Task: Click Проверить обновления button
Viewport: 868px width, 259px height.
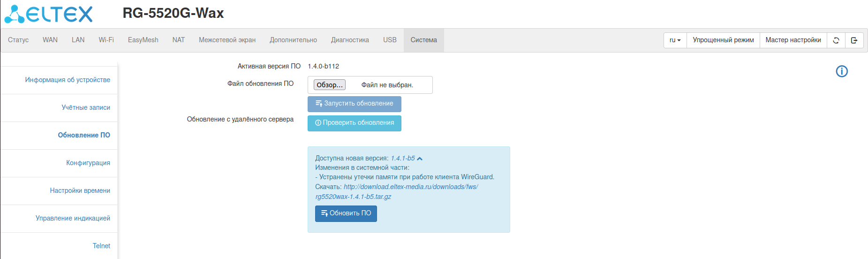Action: 355,123
